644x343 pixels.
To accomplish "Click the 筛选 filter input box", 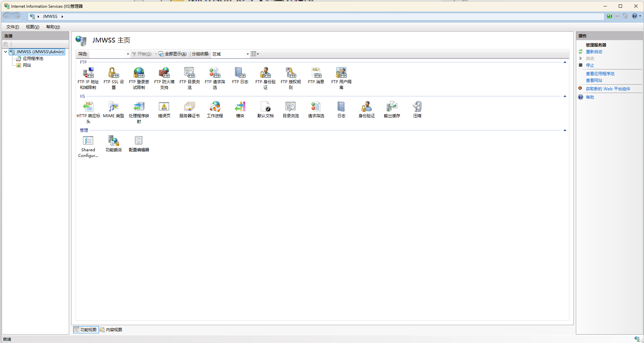I will point(108,54).
